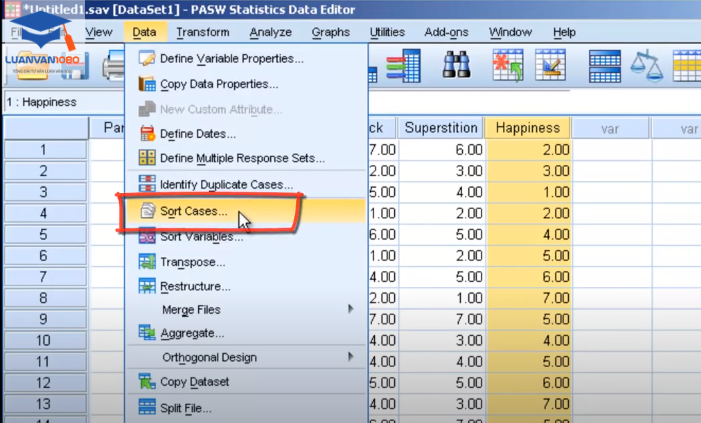Image resolution: width=701 pixels, height=423 pixels.
Task: Click Superstition cell in row 4
Action: click(x=442, y=213)
